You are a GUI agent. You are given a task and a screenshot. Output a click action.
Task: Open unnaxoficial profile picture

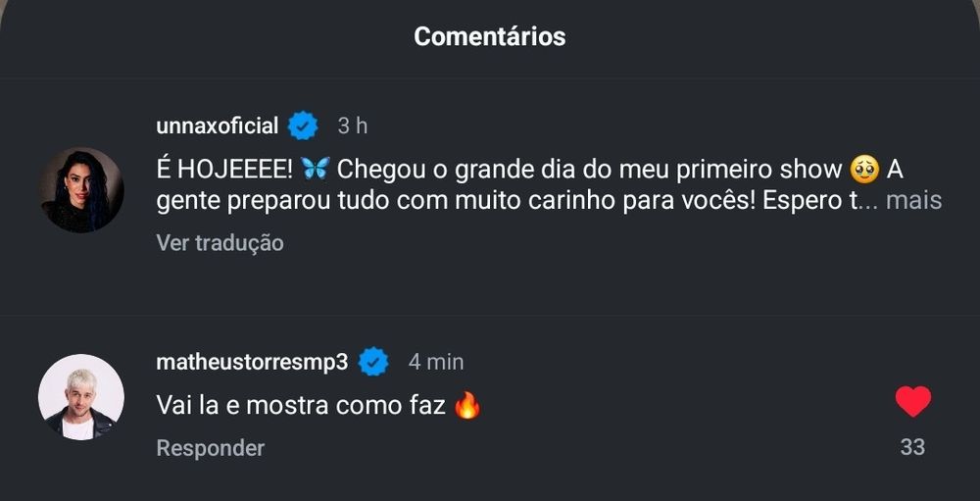pyautogui.click(x=82, y=190)
